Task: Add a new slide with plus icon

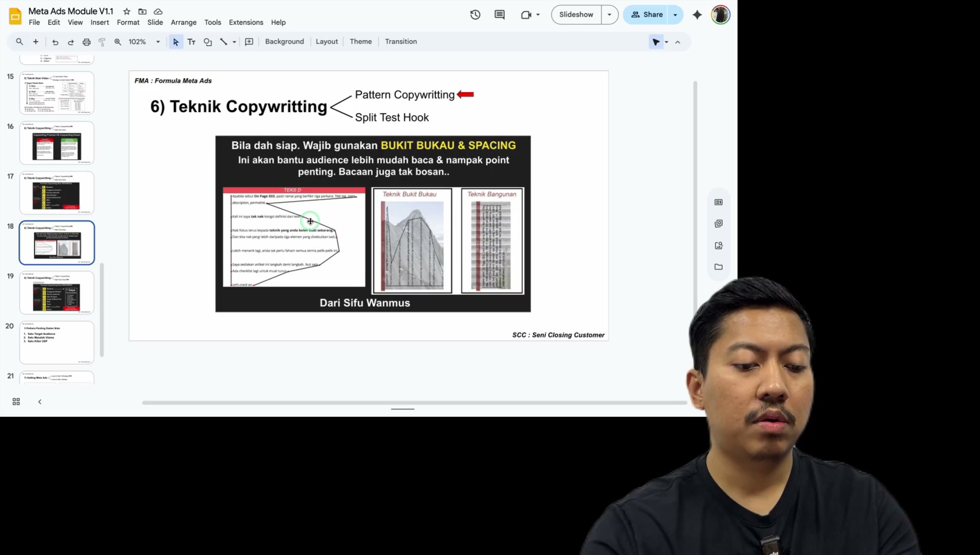Action: tap(35, 42)
